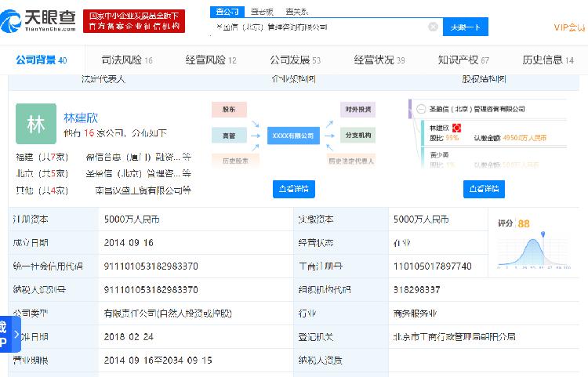
Task: Click business term 2014 09 16至2034 09 15
Action: [x=158, y=361]
